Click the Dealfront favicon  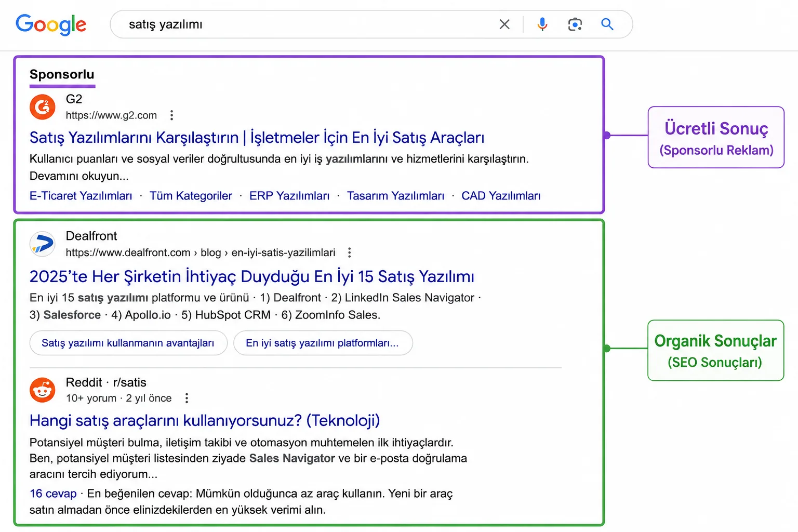pyautogui.click(x=43, y=244)
